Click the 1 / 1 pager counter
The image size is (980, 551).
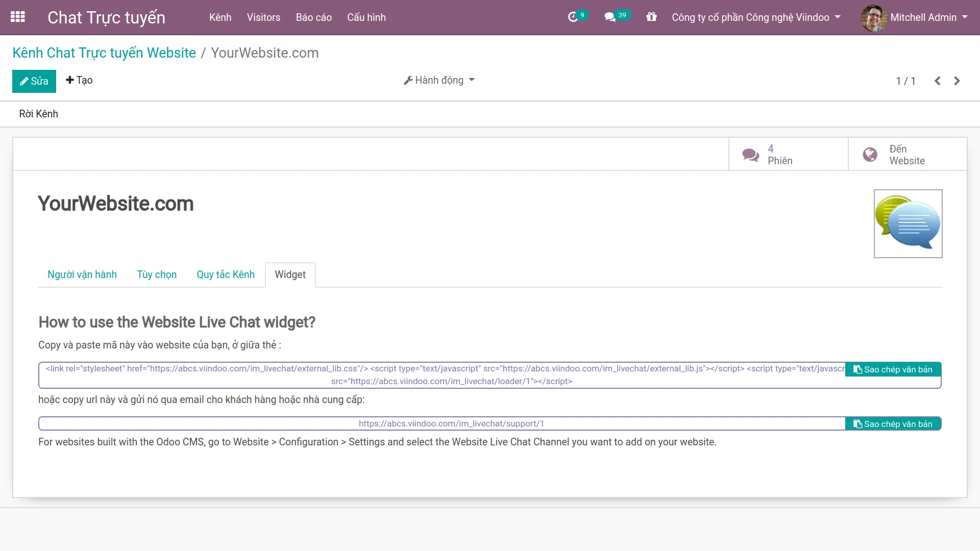click(x=905, y=81)
